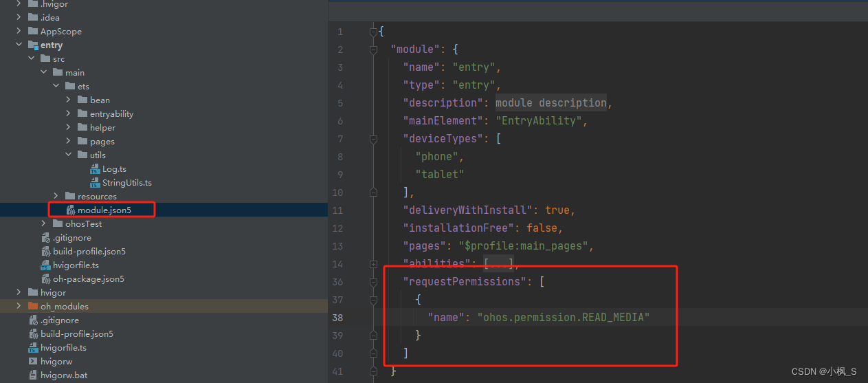Collapse the utils folder chevron
This screenshot has width=868, height=383.
click(x=69, y=155)
